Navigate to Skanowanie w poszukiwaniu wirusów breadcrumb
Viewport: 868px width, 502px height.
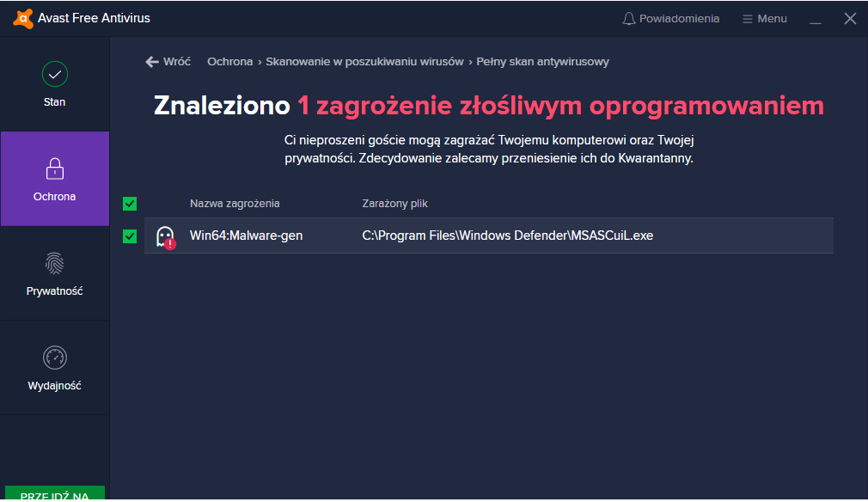click(x=364, y=61)
